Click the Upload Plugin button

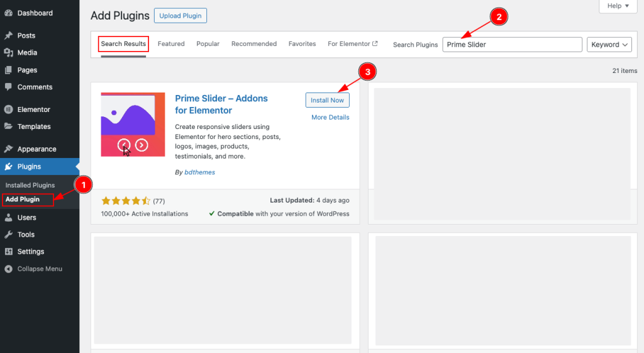click(180, 16)
